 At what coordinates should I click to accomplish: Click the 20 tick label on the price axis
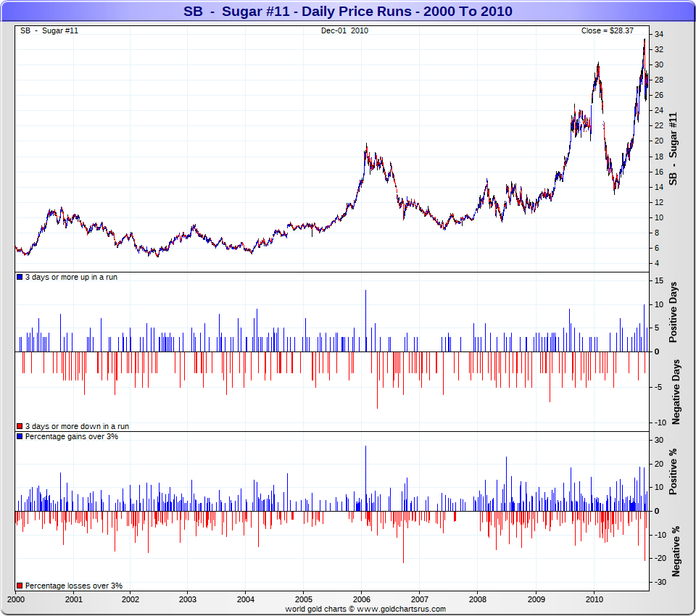pos(659,141)
